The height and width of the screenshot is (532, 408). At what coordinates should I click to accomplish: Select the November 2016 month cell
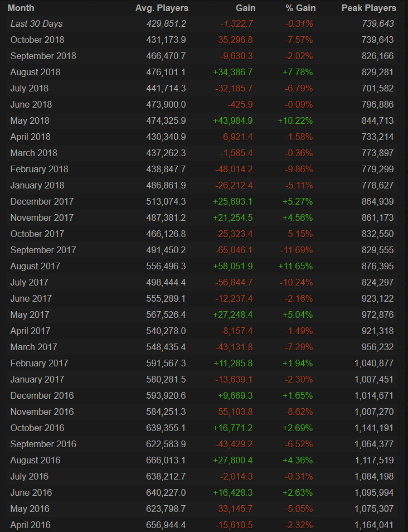[x=42, y=412]
